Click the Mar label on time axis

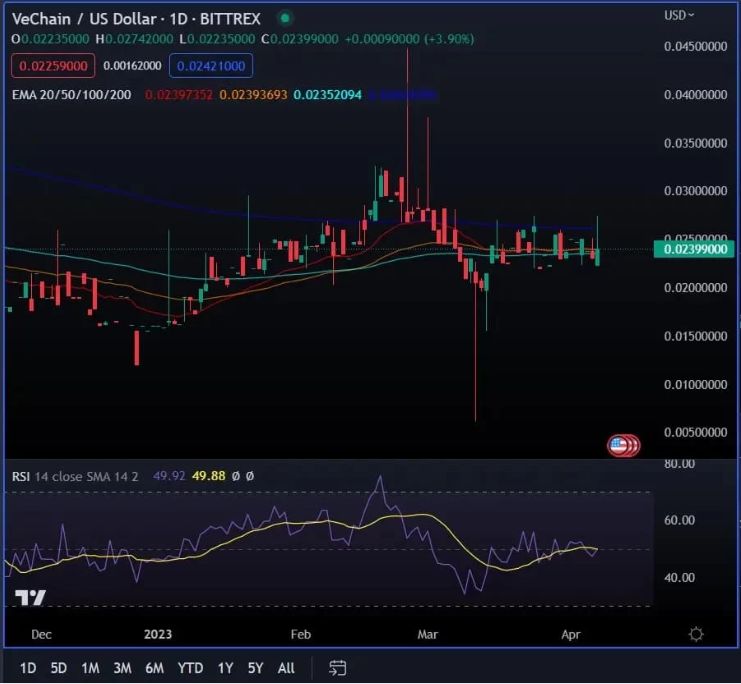tap(428, 634)
